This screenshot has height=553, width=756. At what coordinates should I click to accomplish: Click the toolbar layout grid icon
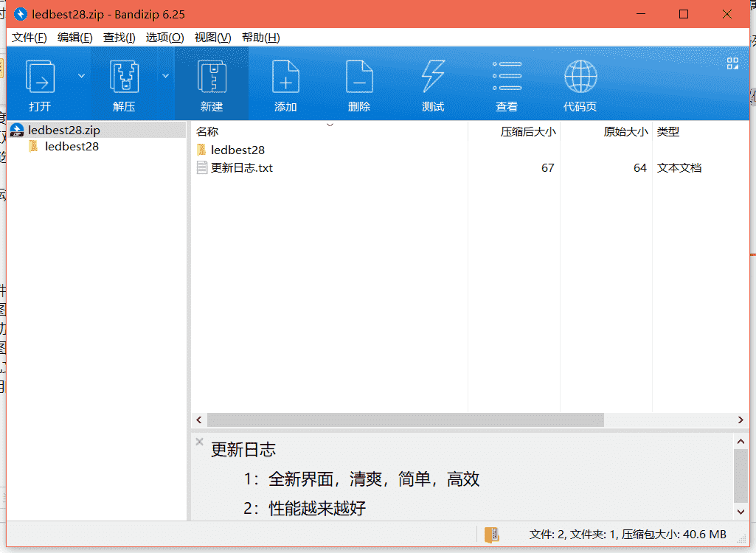732,63
